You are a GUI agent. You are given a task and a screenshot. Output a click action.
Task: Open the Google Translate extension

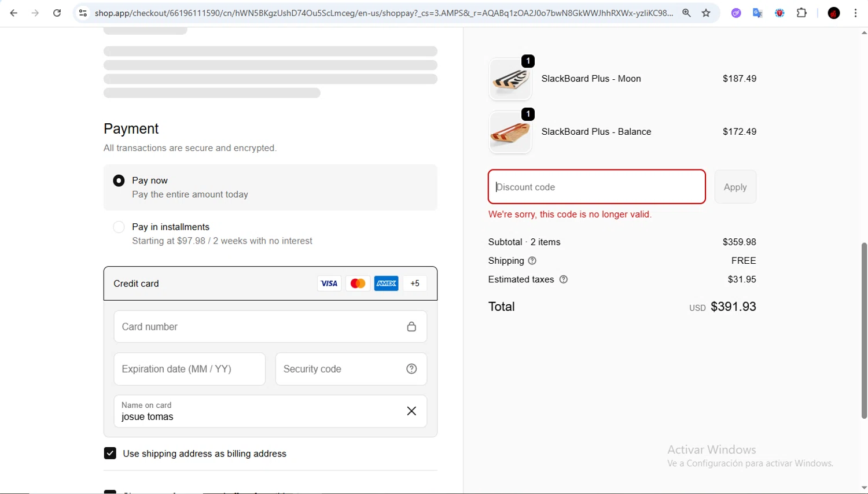click(x=757, y=13)
